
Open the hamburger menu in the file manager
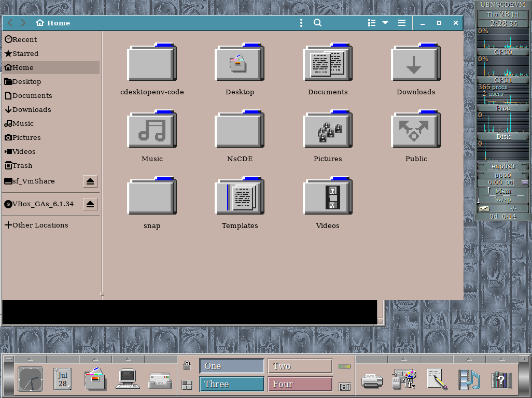tap(401, 23)
